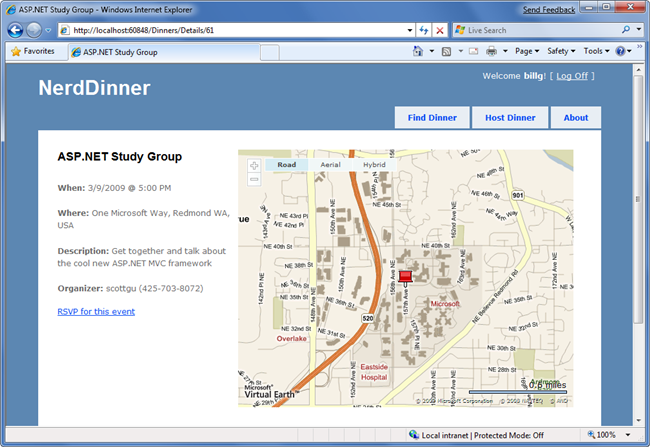650x447 pixels.
Task: Expand the Print dropdown arrow
Action: (505, 51)
